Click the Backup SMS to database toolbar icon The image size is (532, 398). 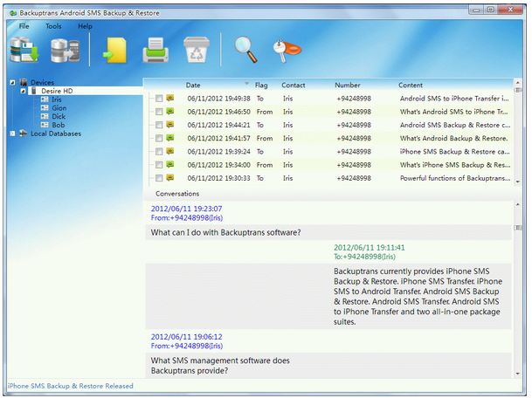pos(24,50)
